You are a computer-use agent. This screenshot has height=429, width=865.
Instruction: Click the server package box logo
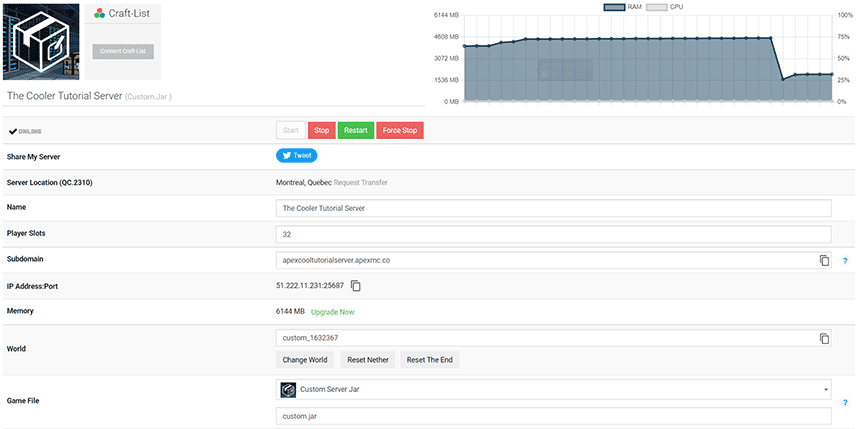point(41,40)
